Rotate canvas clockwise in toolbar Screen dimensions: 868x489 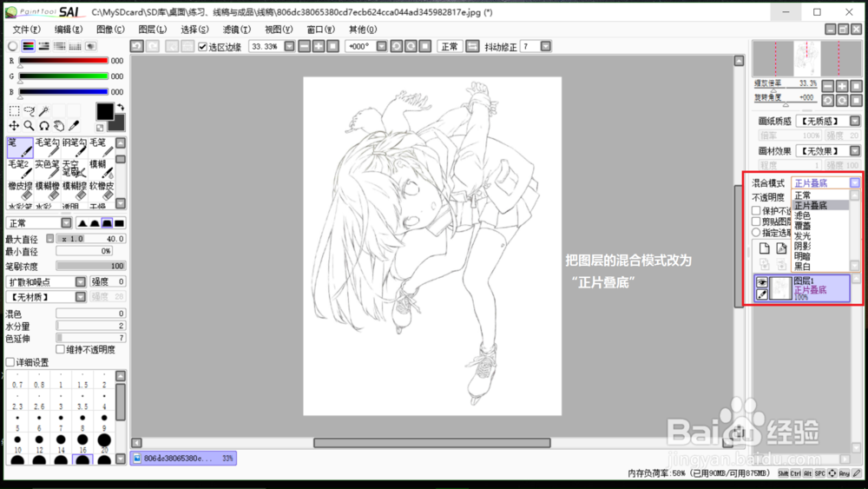coord(411,47)
